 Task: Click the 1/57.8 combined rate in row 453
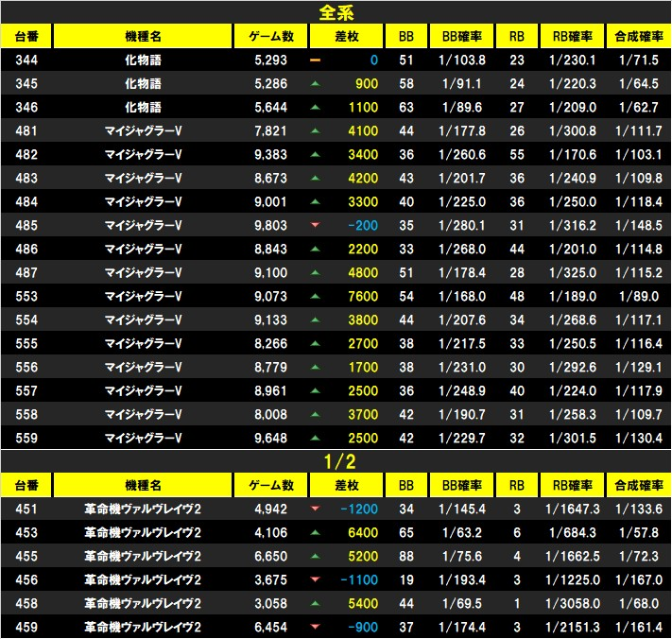tap(639, 533)
